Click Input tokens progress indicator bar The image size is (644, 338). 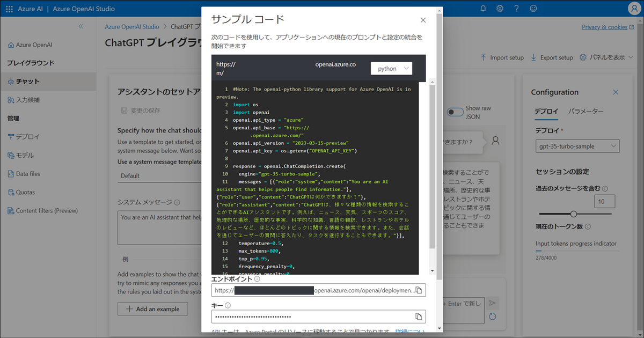pyautogui.click(x=577, y=251)
